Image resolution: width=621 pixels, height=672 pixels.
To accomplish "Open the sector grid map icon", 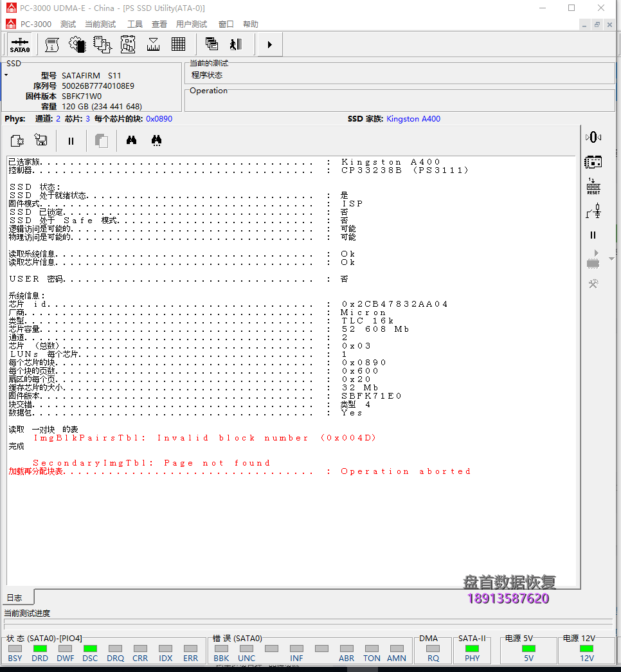I will (x=178, y=44).
